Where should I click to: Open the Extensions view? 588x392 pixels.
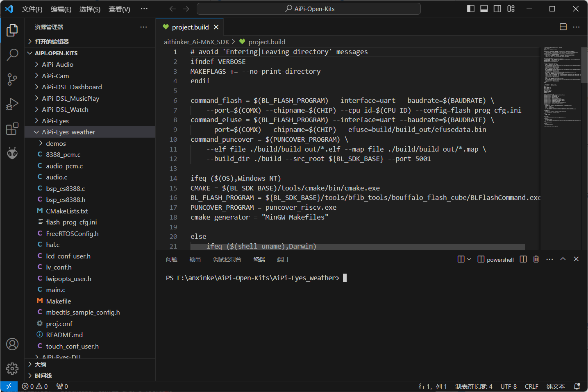click(12, 129)
